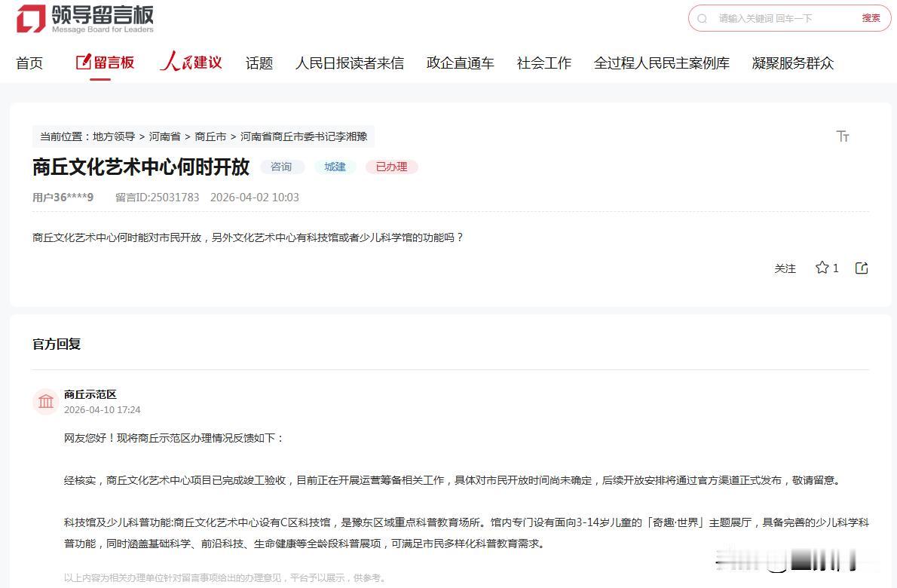The image size is (897, 588).
Task: Open the share icon next to the star
Action: coord(861,268)
